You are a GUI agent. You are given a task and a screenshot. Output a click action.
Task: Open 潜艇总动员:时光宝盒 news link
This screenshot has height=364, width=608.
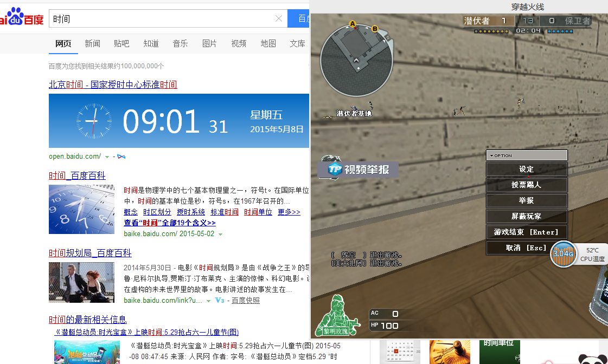146,332
